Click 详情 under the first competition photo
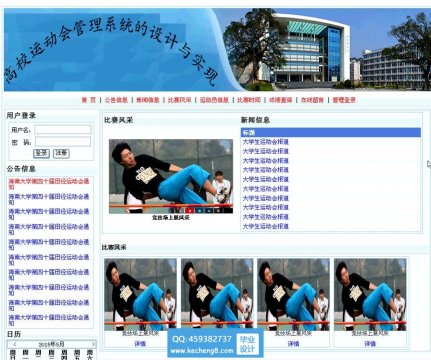Image resolution: width=431 pixels, height=360 pixels. pyautogui.click(x=140, y=344)
